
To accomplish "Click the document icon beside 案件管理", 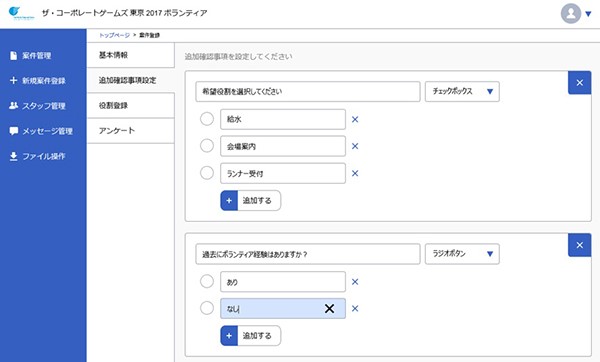I will (14, 56).
